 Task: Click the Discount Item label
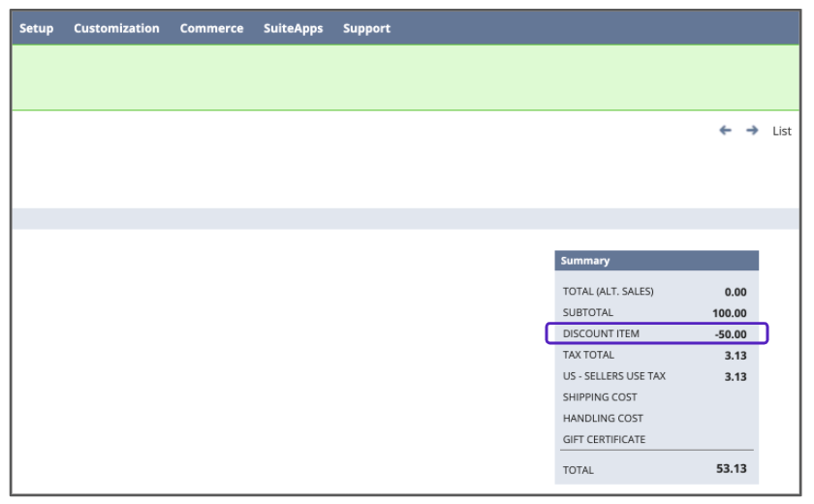(601, 334)
